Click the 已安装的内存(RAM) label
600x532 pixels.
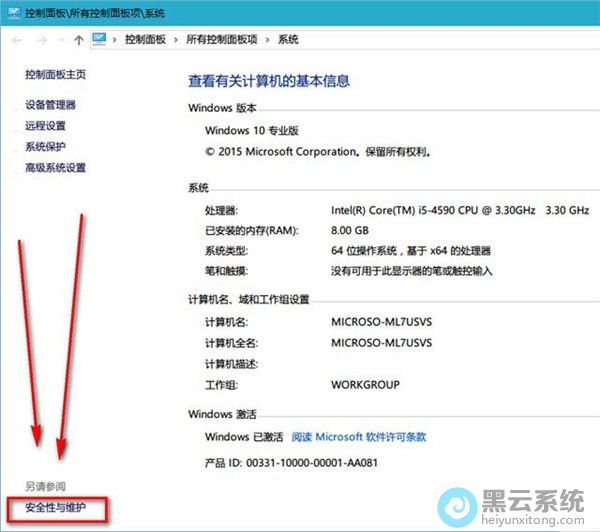pyautogui.click(x=252, y=230)
